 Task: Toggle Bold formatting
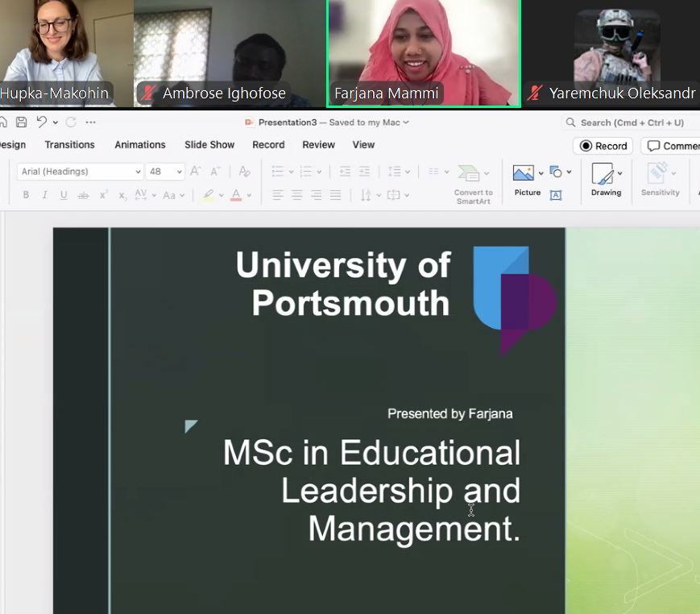tap(26, 195)
